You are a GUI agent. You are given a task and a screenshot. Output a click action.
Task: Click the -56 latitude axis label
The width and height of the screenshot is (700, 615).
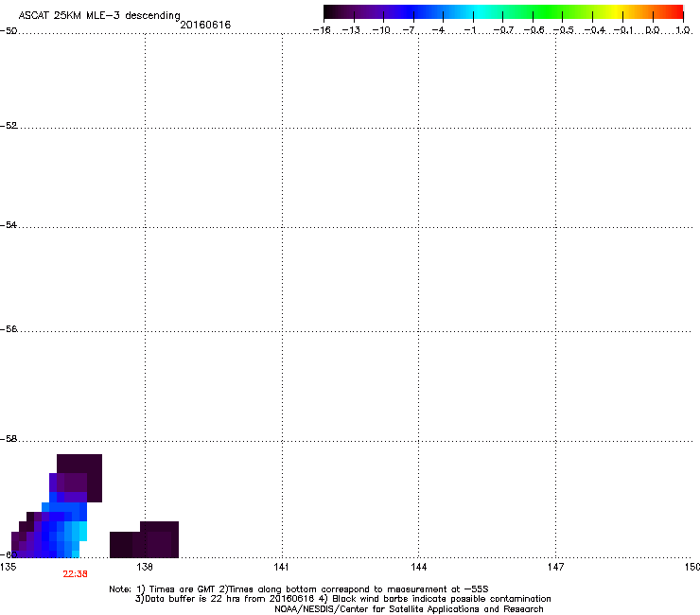(x=9, y=329)
